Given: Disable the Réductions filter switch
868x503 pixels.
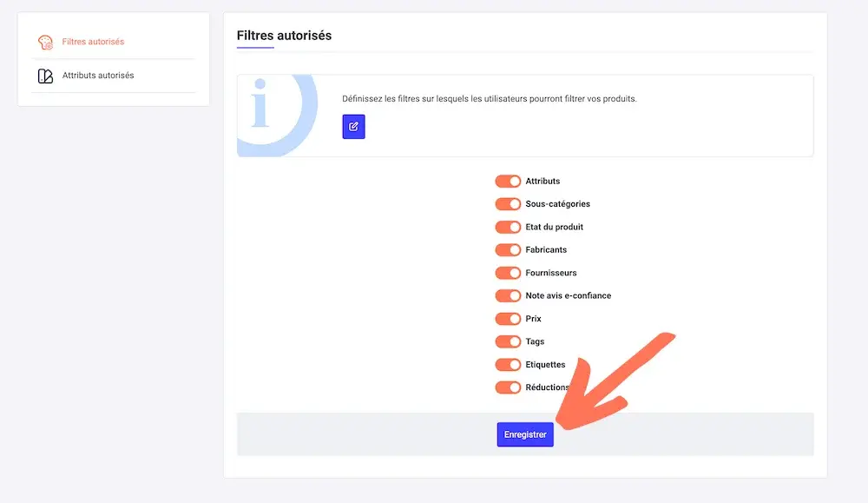Looking at the screenshot, I should point(508,387).
